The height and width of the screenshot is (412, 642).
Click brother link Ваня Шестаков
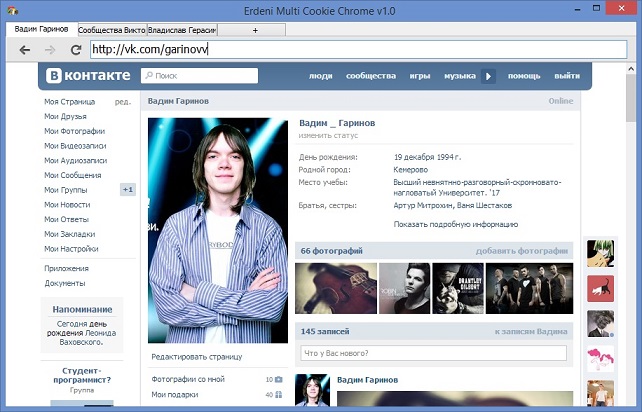(x=484, y=206)
